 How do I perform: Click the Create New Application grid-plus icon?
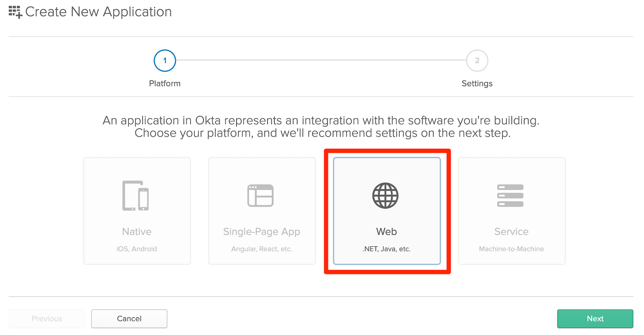click(15, 12)
